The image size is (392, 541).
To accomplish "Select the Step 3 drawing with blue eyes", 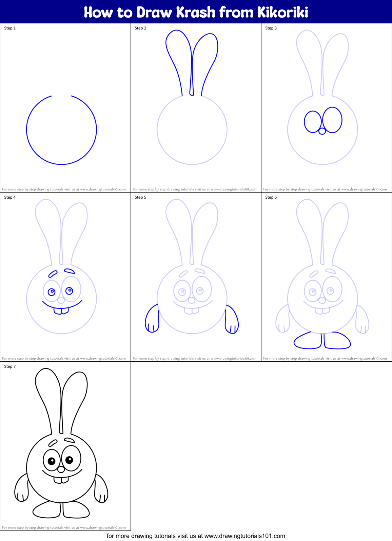I will (x=322, y=97).
